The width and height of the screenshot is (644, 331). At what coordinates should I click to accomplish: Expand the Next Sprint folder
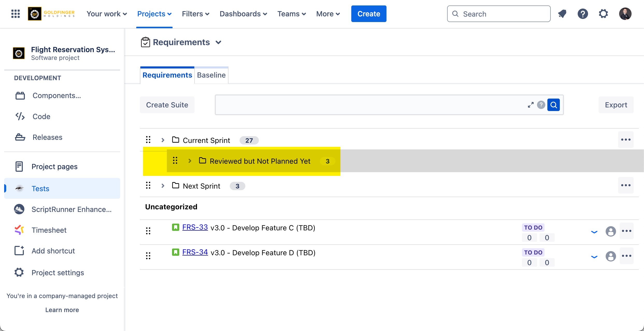[163, 186]
